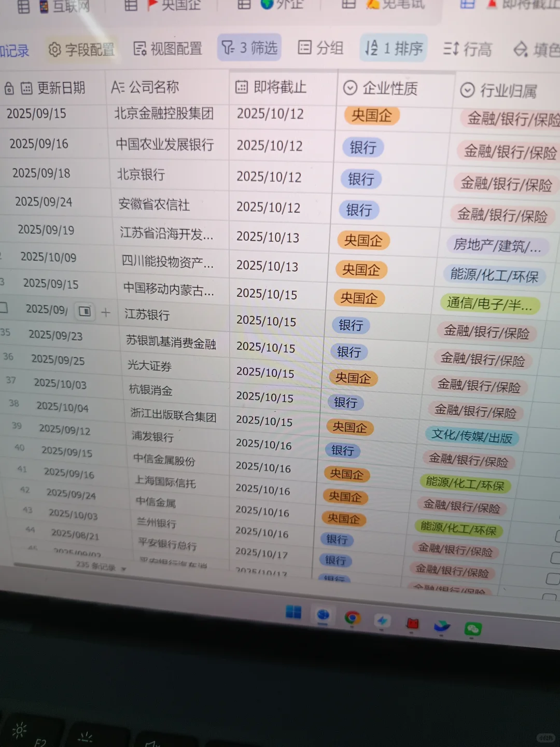Open the 字段配置 field settings gear

tap(81, 49)
